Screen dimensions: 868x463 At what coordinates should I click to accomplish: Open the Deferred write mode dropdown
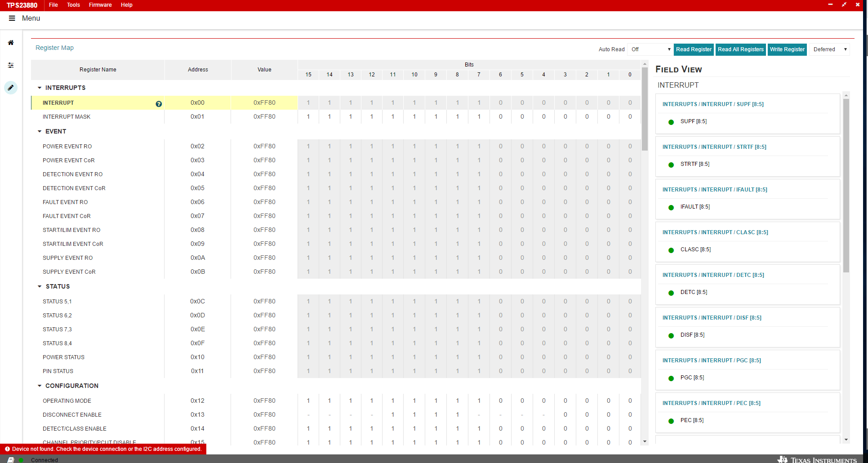point(830,49)
